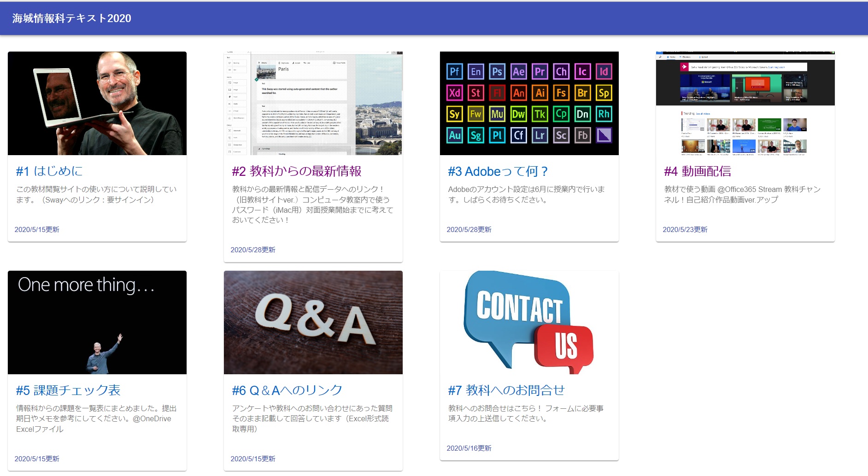Screen dimensions: 868x476
Task: Click the Br Bridge icon in Adobe image
Action: [583, 93]
